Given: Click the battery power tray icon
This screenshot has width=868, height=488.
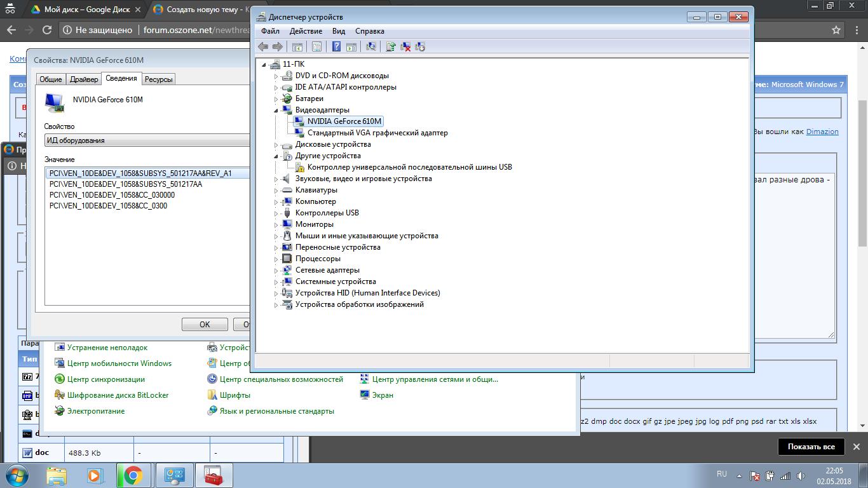Looking at the screenshot, I should click(770, 475).
